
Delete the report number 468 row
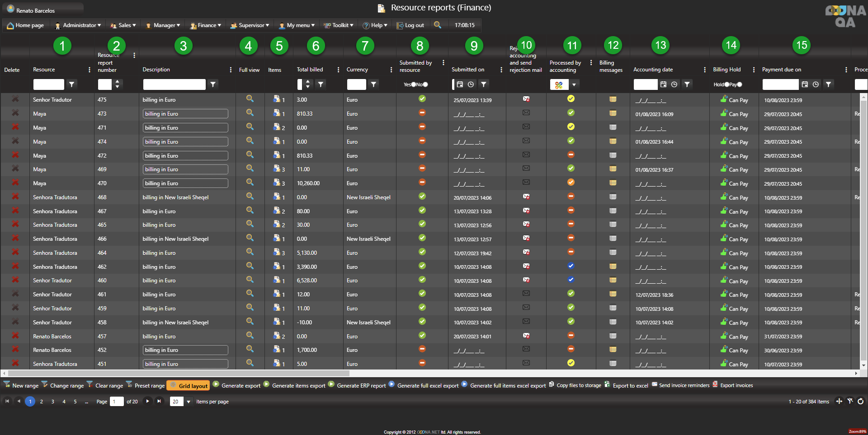click(15, 197)
